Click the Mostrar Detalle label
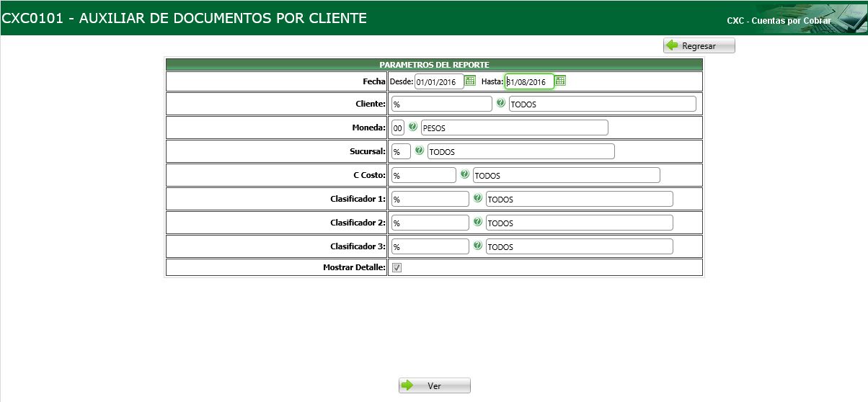 tap(355, 267)
